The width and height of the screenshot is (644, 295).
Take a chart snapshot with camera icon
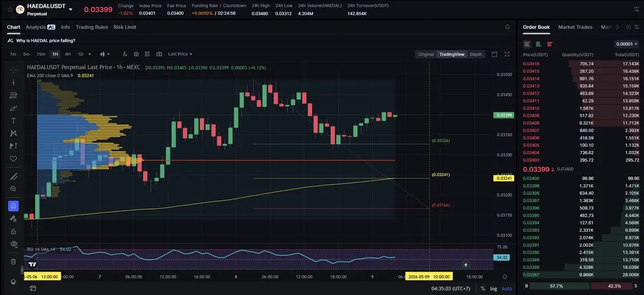(x=159, y=54)
